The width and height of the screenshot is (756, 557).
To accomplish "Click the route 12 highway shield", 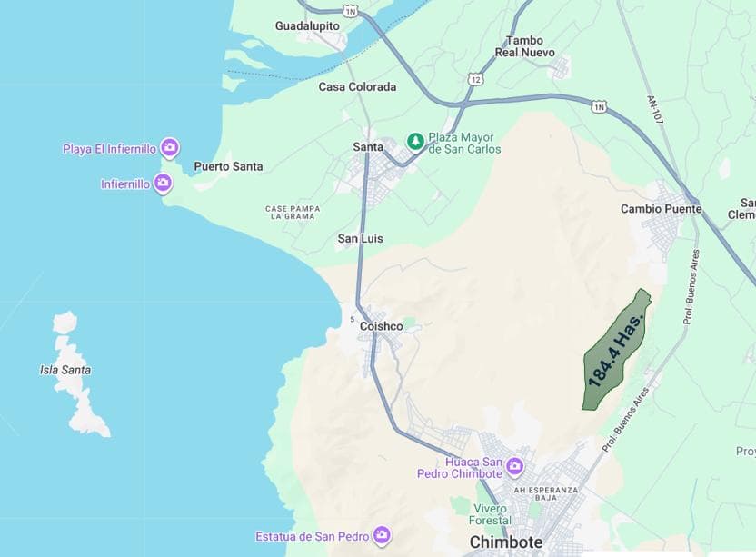I will pyautogui.click(x=476, y=80).
